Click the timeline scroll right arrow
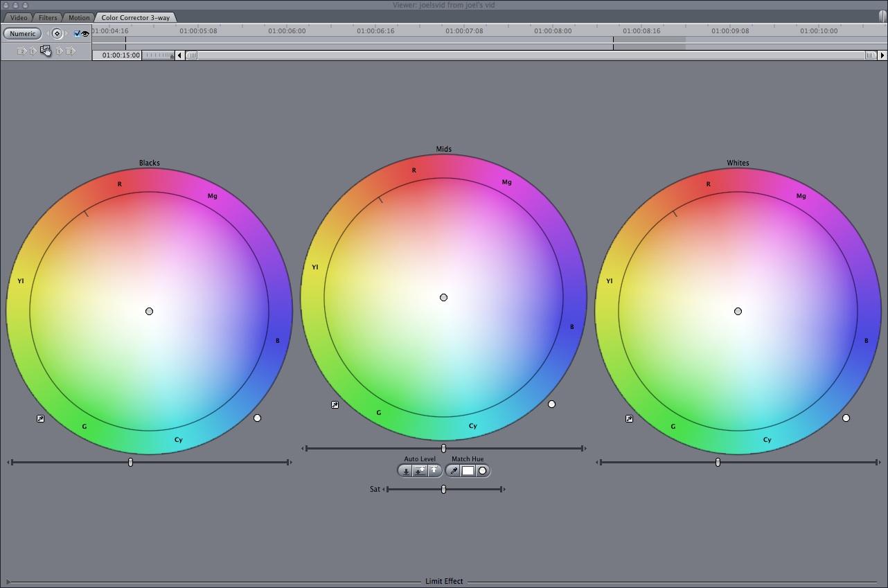Viewport: 888px width, 588px height. coord(883,55)
